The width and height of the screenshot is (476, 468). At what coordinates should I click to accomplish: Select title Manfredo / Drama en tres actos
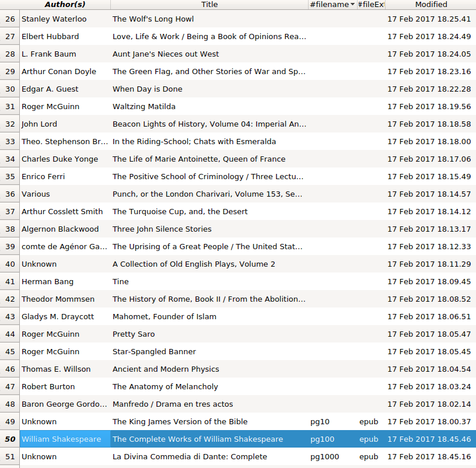point(173,404)
